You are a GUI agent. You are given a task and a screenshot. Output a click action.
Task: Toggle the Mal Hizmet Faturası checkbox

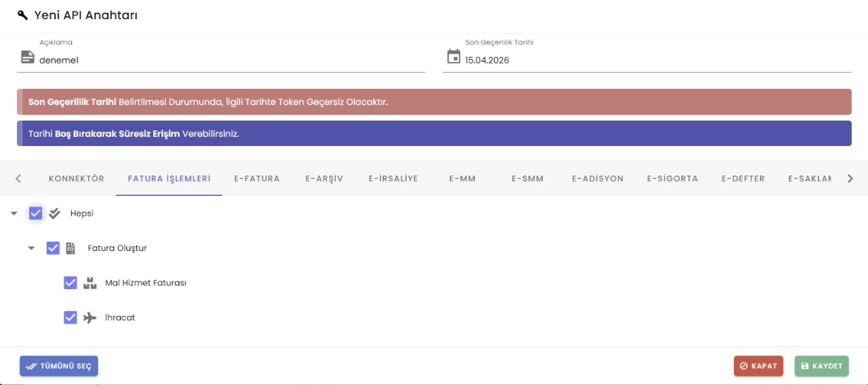pos(71,283)
